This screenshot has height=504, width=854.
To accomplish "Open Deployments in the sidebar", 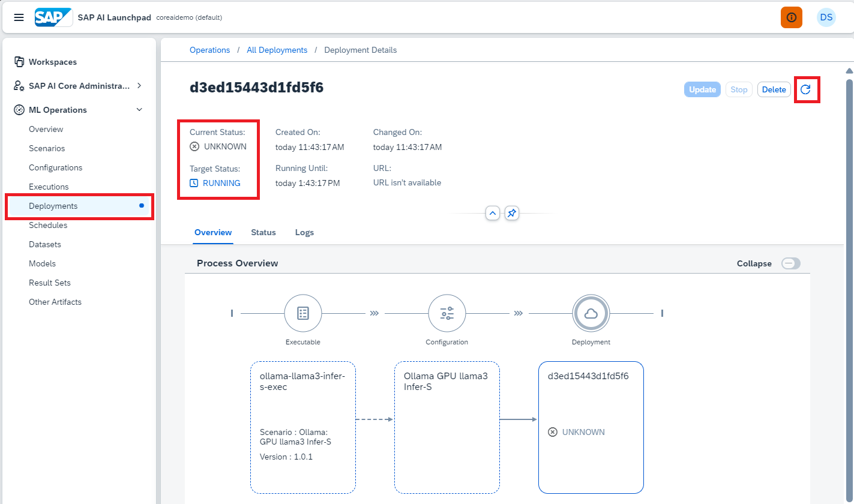I will click(79, 206).
